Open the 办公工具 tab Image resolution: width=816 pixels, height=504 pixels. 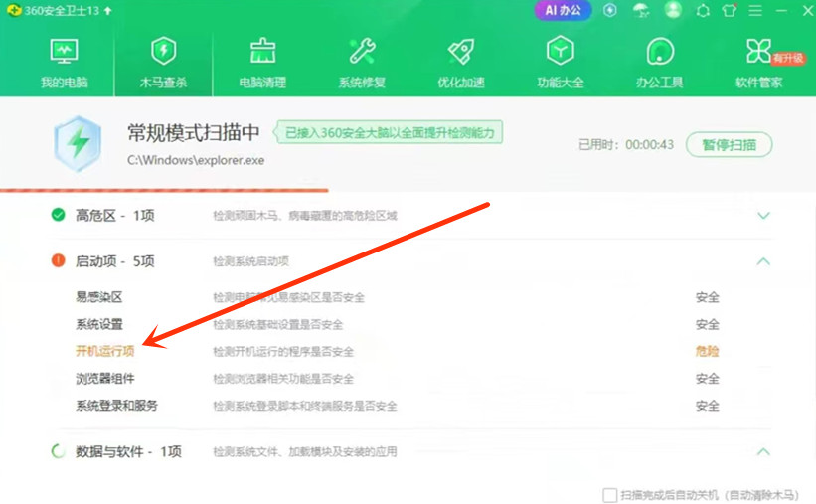point(659,64)
